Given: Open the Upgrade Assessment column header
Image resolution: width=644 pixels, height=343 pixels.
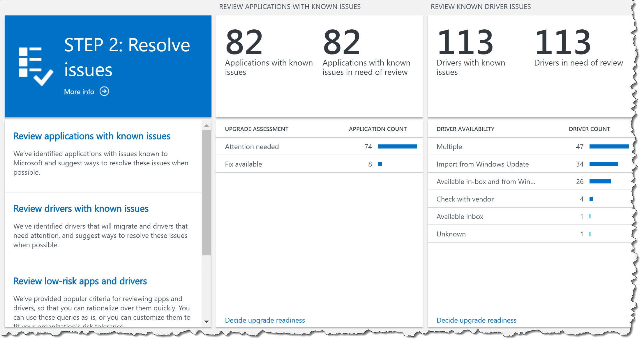Looking at the screenshot, I should click(257, 129).
